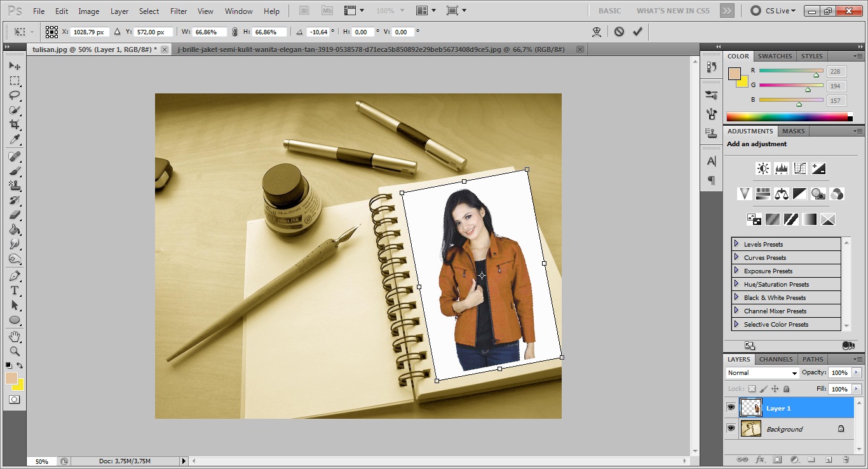
Task: Select the Lasso tool
Action: [14, 95]
